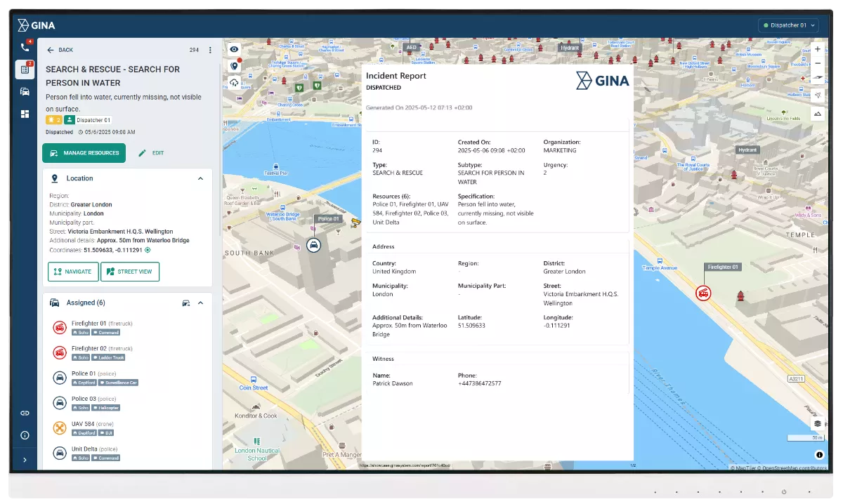
Task: Click the vehicle icon in the Assigned header
Action: (186, 303)
